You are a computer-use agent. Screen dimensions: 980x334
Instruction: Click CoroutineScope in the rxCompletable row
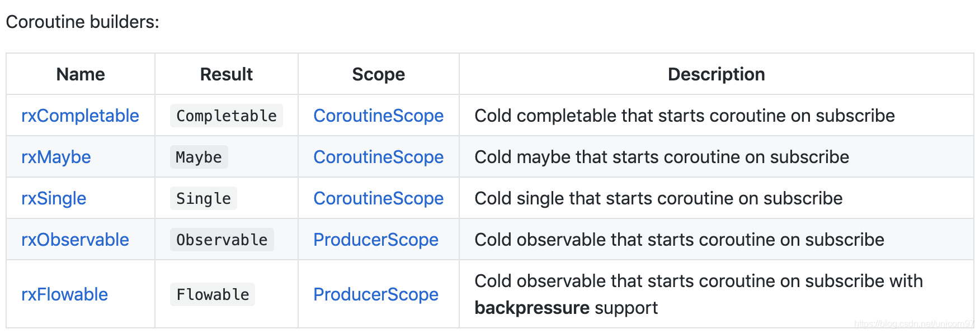378,116
